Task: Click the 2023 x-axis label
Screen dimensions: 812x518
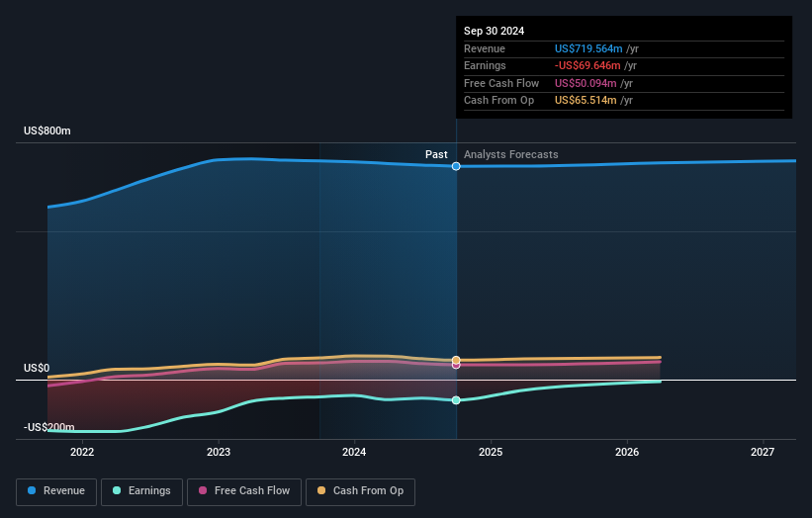Action: coord(219,453)
